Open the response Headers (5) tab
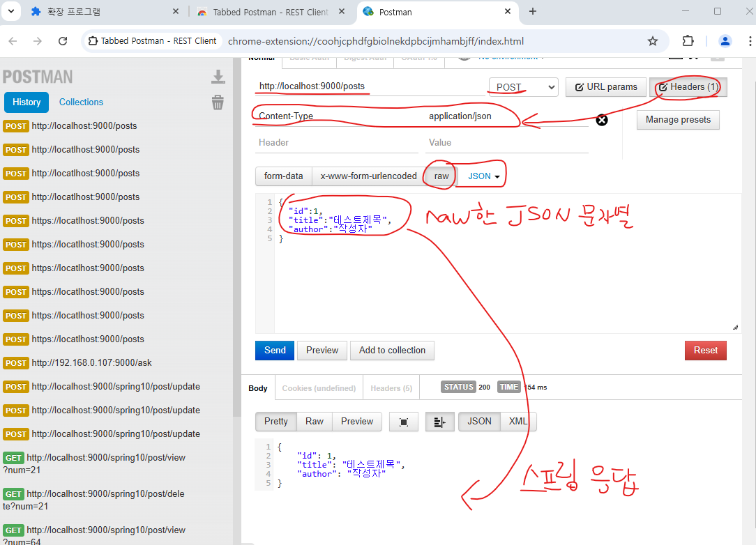The height and width of the screenshot is (545, 756). (391, 388)
